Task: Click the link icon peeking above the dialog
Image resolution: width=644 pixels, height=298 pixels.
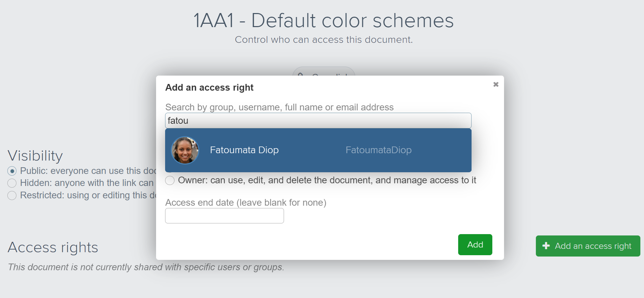Action: [300, 74]
